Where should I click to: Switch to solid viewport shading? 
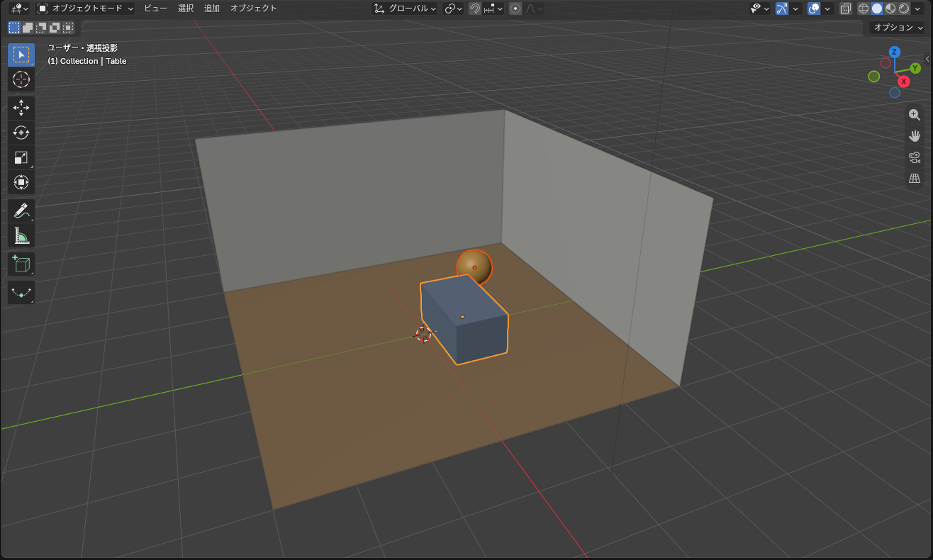pyautogui.click(x=877, y=9)
